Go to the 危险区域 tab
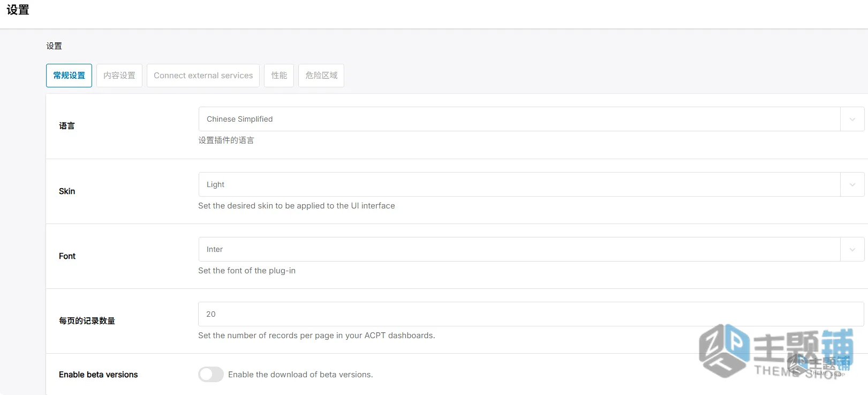868x395 pixels. 321,76
